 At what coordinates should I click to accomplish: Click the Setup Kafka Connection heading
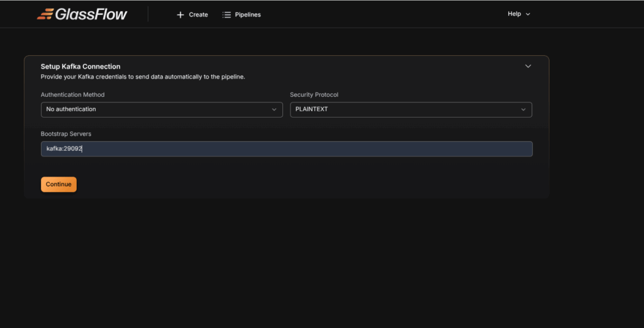pyautogui.click(x=80, y=66)
